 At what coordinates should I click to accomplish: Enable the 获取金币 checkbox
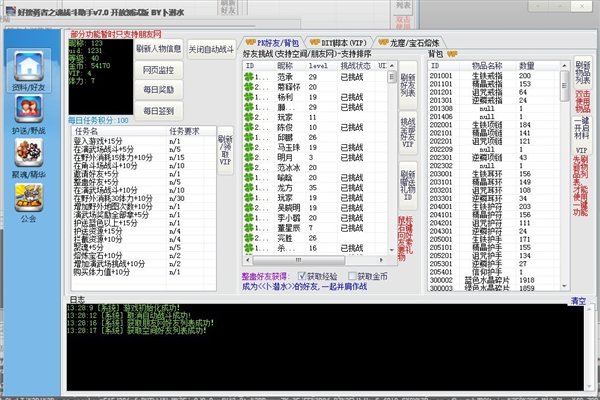click(352, 276)
